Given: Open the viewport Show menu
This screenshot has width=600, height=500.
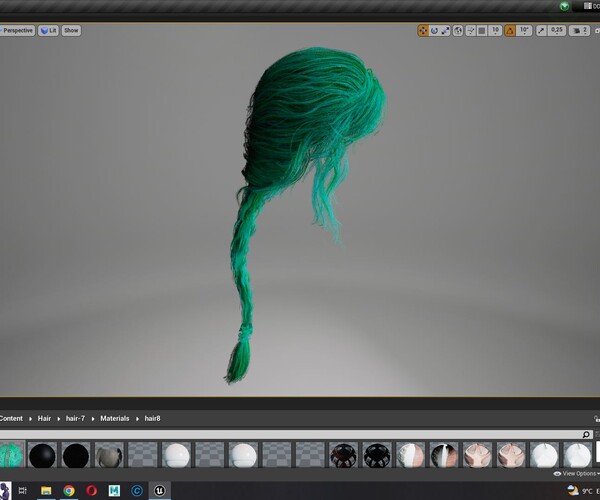Looking at the screenshot, I should 71,30.
